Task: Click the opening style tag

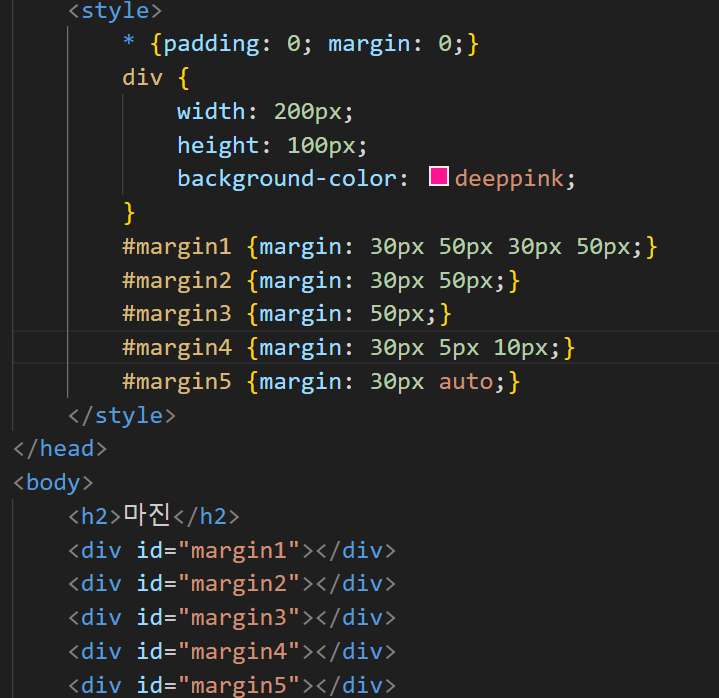Action: (115, 11)
